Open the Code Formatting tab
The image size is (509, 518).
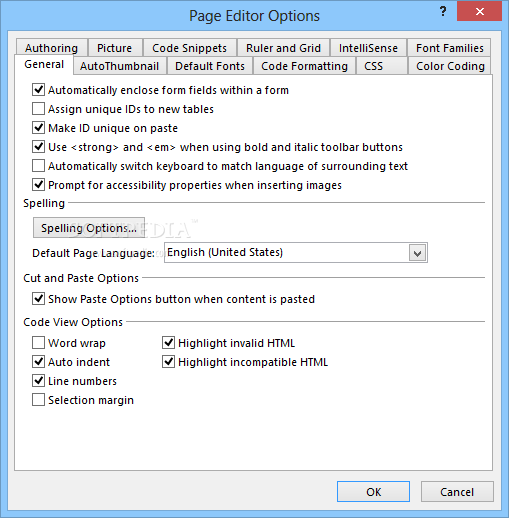click(304, 66)
